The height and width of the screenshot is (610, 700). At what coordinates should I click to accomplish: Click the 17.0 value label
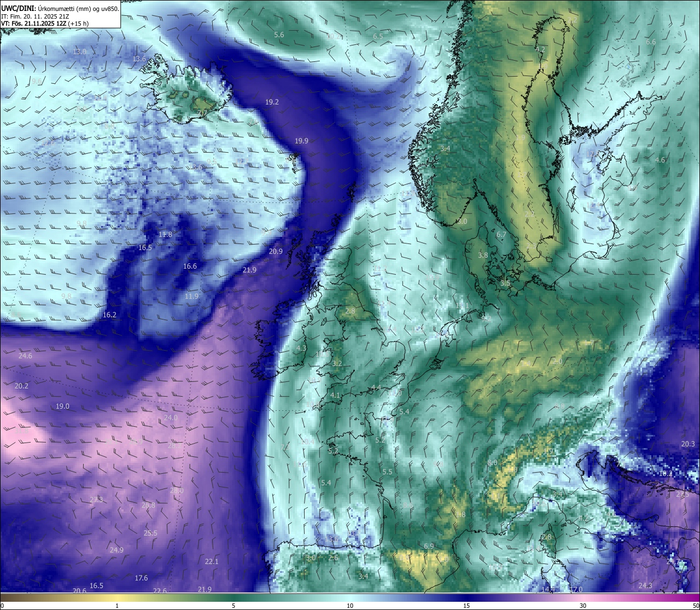575,590
